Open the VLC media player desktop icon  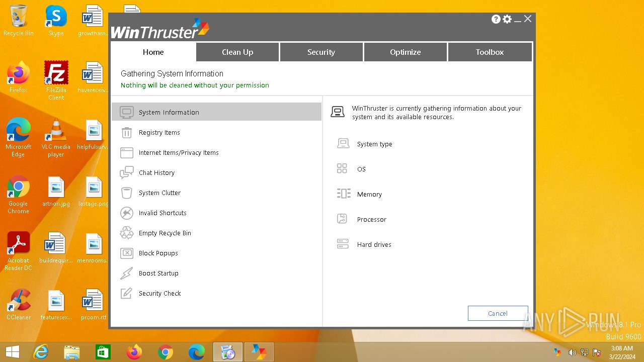pyautogui.click(x=56, y=138)
